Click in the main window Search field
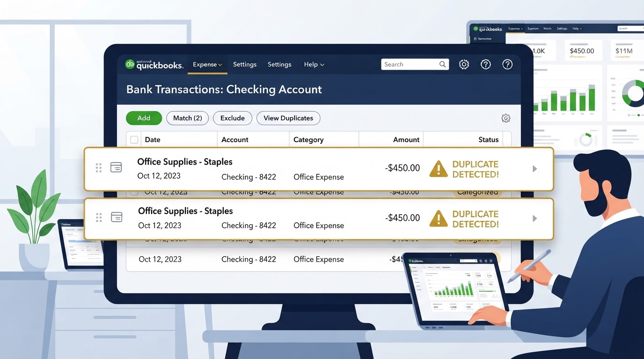This screenshot has height=359, width=644. click(415, 65)
